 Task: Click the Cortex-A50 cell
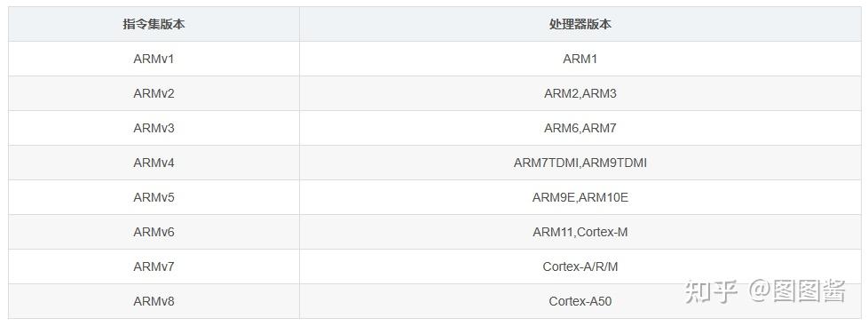(580, 301)
